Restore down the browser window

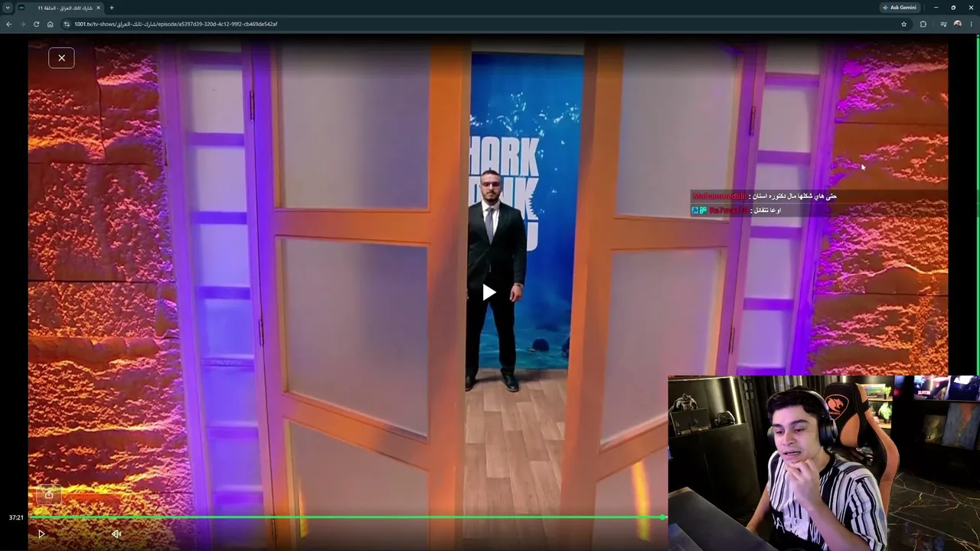click(953, 8)
